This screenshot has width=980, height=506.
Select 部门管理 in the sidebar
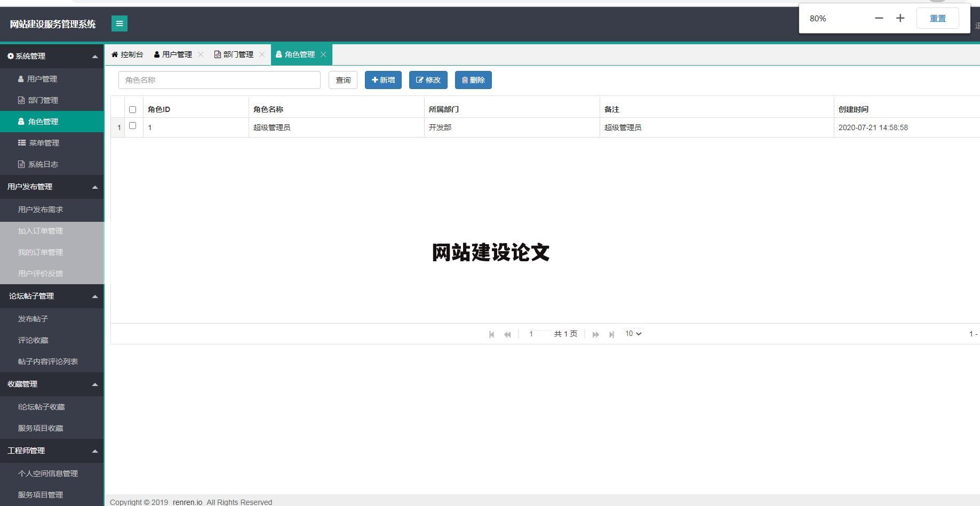click(x=41, y=100)
